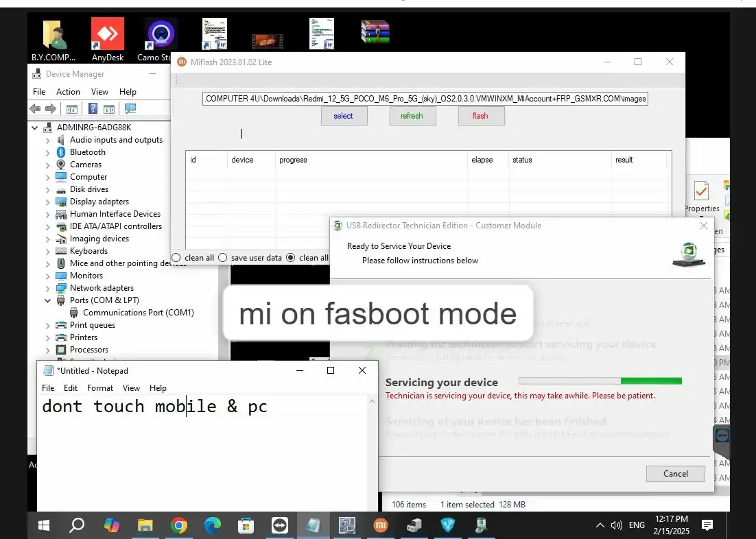Switch to Notepad via taskbar icon

pyautogui.click(x=313, y=525)
